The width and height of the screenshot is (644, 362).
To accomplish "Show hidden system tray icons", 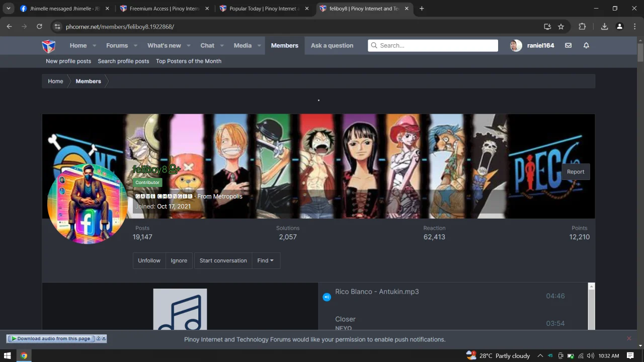I will coord(540,355).
